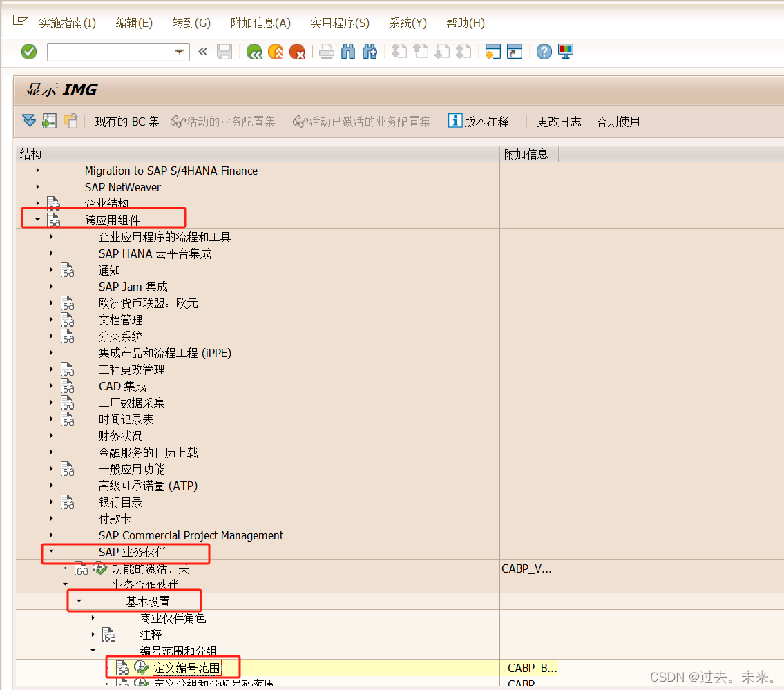The height and width of the screenshot is (690, 784).
Task: Open Help via question mark icon
Action: click(544, 51)
